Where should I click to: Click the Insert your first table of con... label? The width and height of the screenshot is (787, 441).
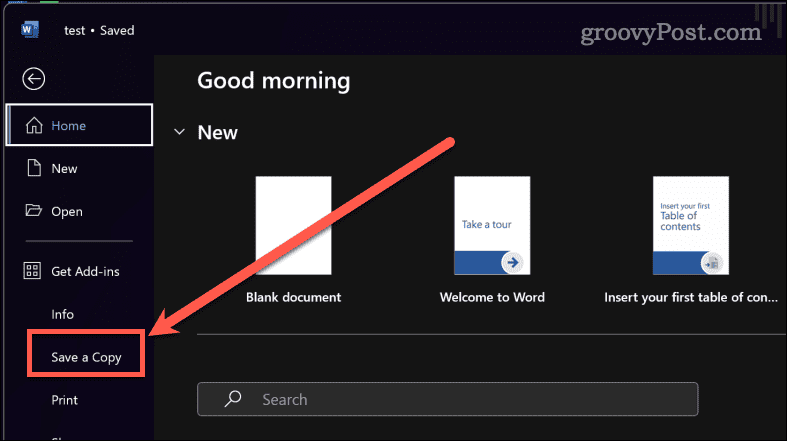pos(691,298)
